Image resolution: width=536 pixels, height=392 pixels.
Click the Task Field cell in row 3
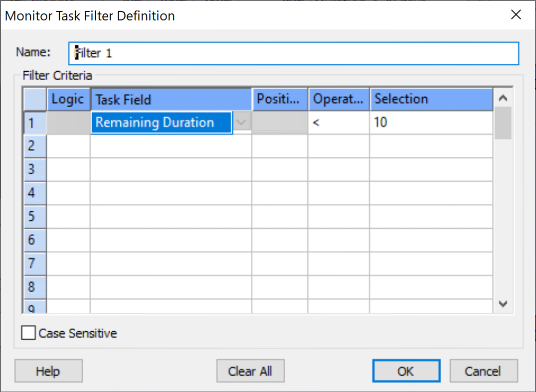(x=171, y=169)
